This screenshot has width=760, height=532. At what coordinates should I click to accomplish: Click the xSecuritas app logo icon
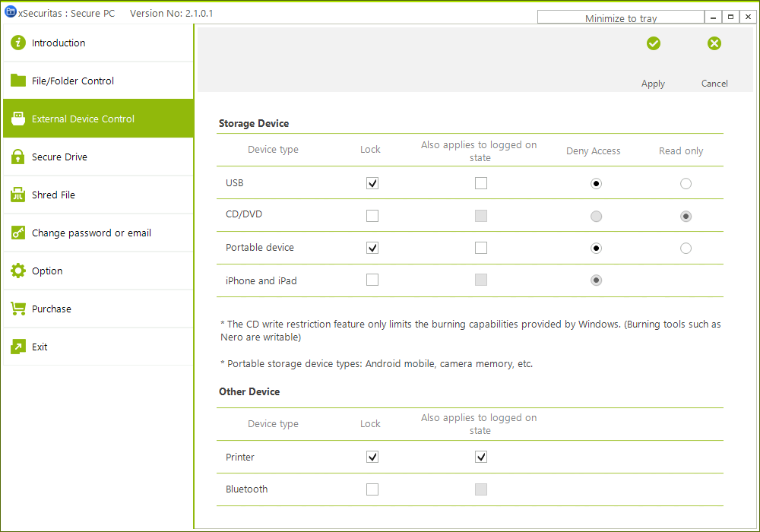10,12
